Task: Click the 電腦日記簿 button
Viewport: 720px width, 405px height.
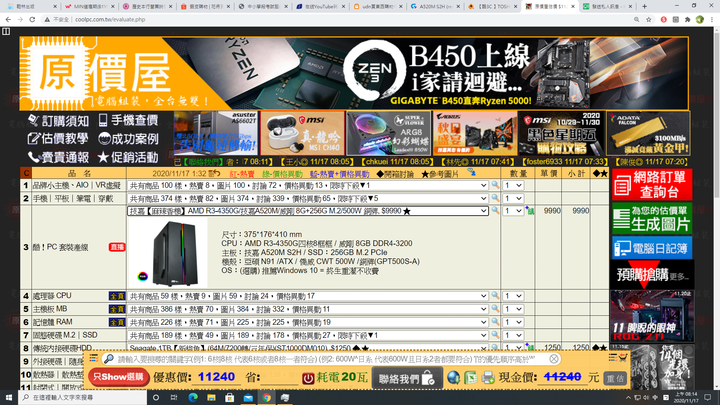Action: (652, 248)
